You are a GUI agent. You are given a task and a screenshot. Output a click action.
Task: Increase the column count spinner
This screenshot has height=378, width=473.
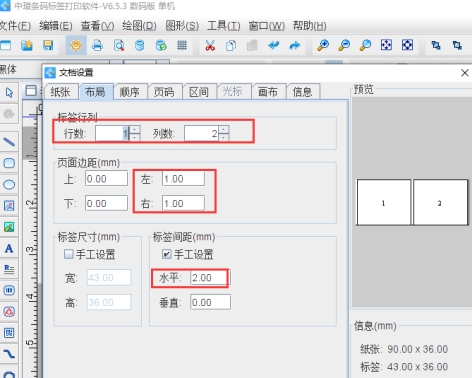(x=224, y=130)
